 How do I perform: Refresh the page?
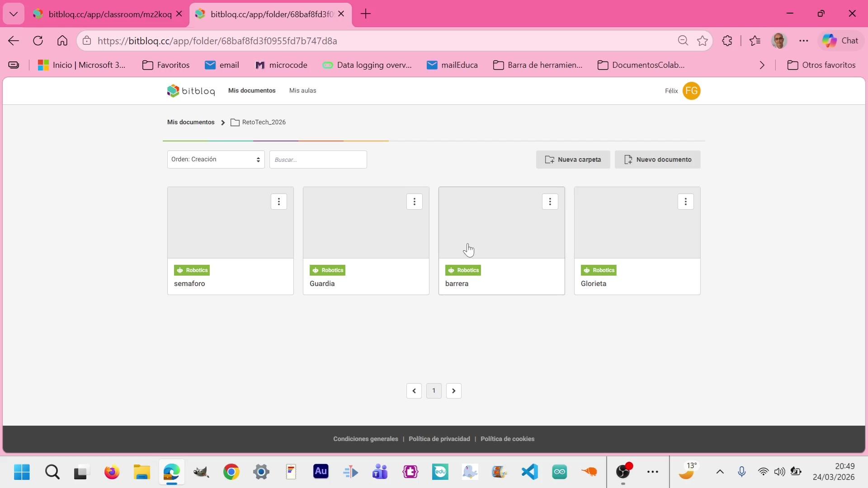pyautogui.click(x=38, y=41)
